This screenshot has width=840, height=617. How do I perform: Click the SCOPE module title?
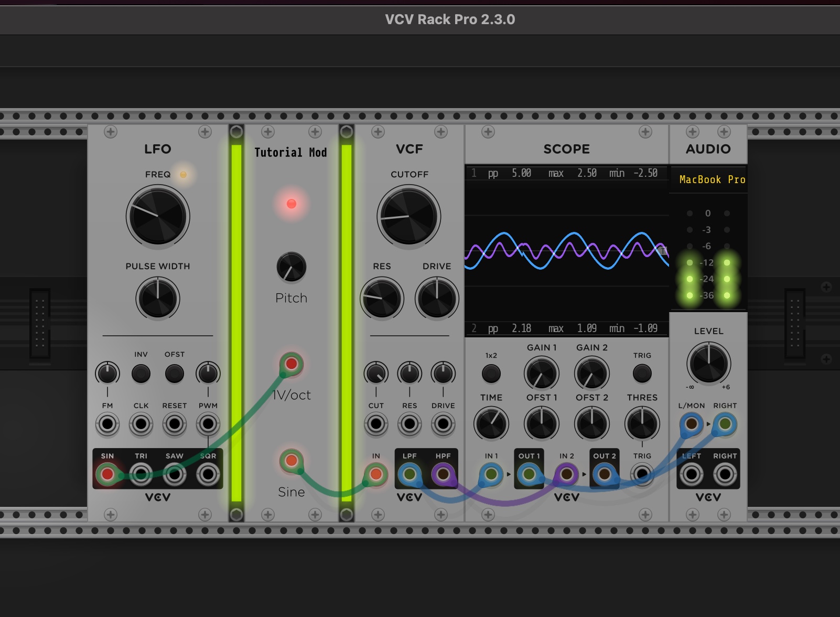(x=567, y=149)
